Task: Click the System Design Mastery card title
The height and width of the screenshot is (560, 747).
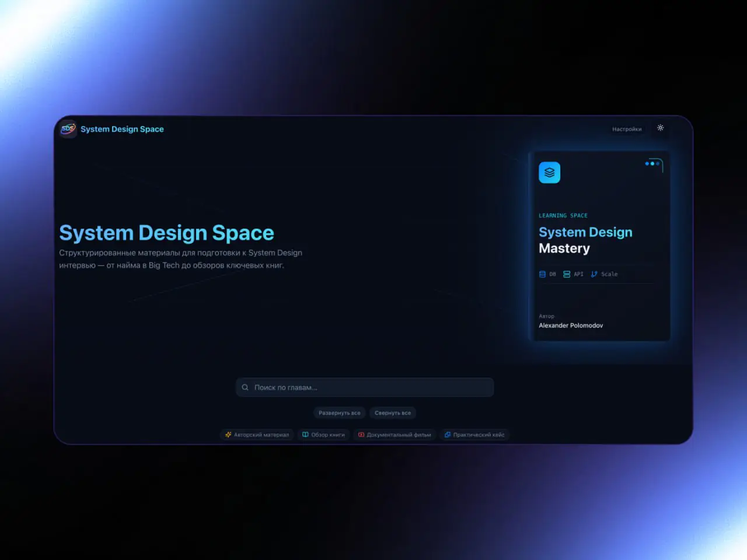Action: (x=585, y=240)
